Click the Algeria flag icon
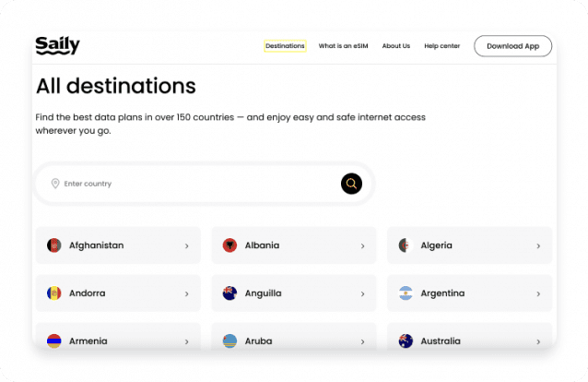588x382 pixels. pyautogui.click(x=405, y=245)
